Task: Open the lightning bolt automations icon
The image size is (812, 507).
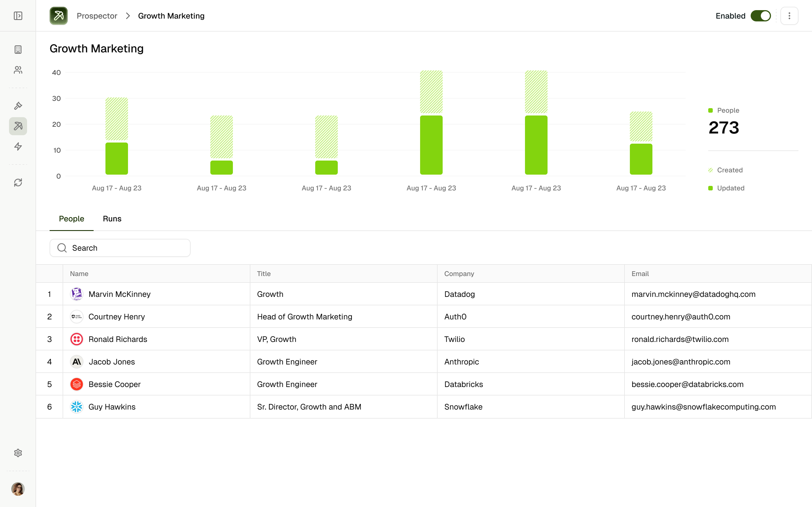Action: 18,146
